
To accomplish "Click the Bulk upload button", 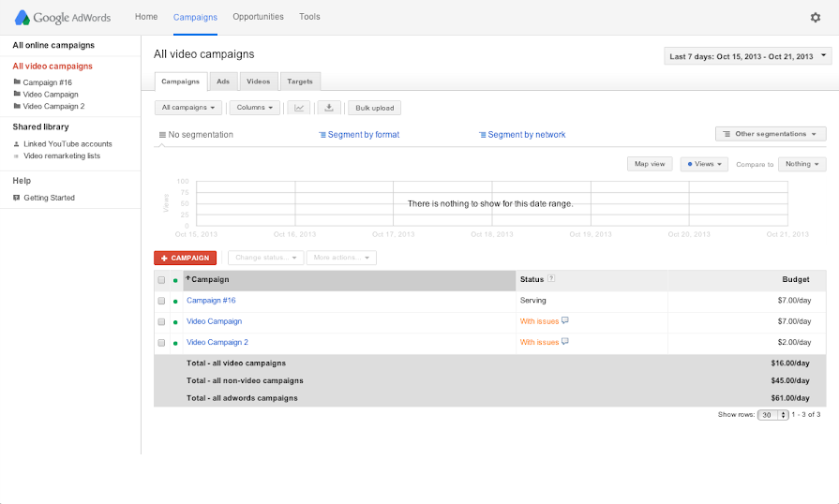I will coord(375,108).
